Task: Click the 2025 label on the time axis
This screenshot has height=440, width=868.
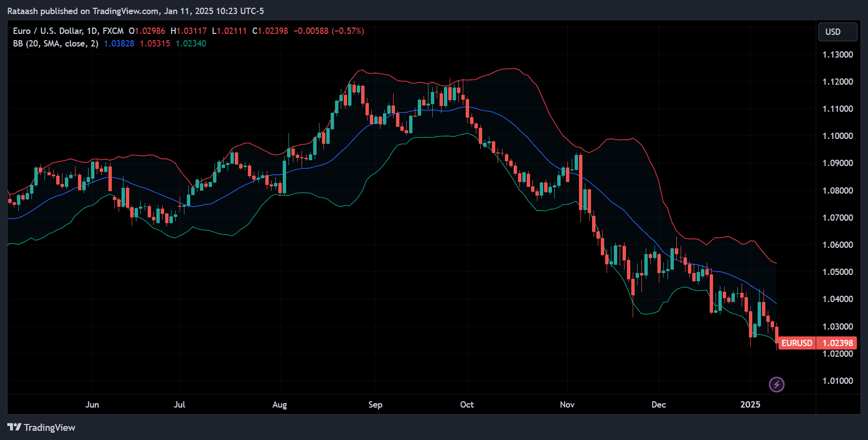Action: pos(751,405)
